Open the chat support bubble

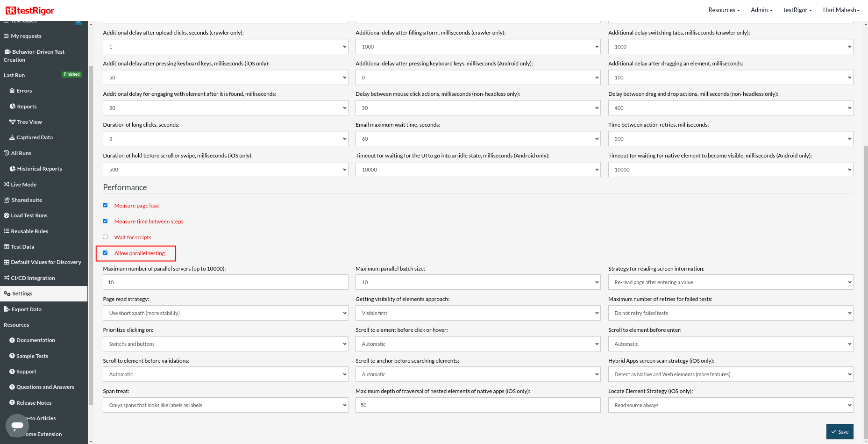(17, 425)
